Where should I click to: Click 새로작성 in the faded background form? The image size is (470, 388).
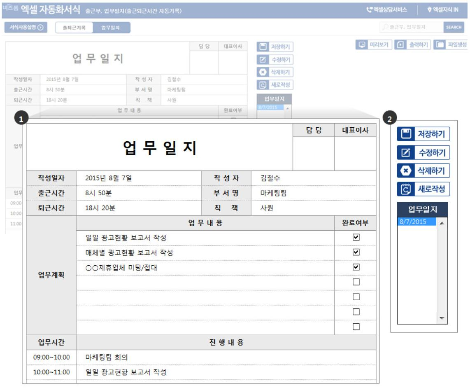(x=275, y=85)
